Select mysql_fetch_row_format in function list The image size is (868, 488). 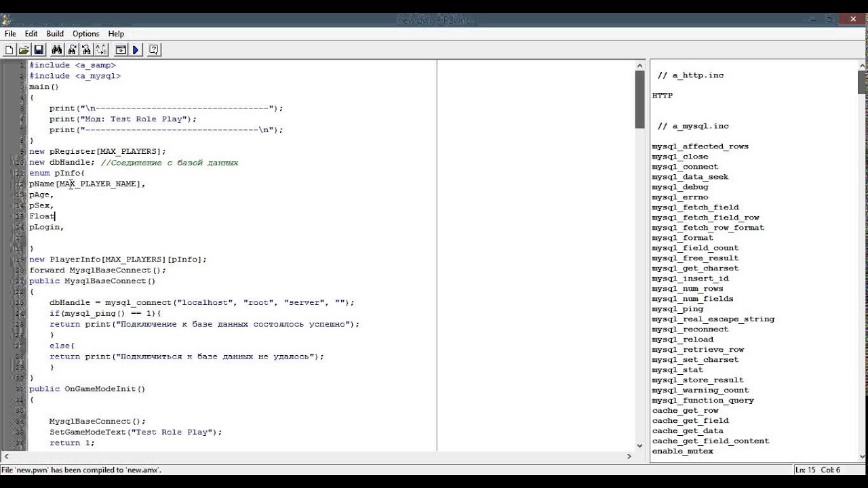click(x=708, y=228)
